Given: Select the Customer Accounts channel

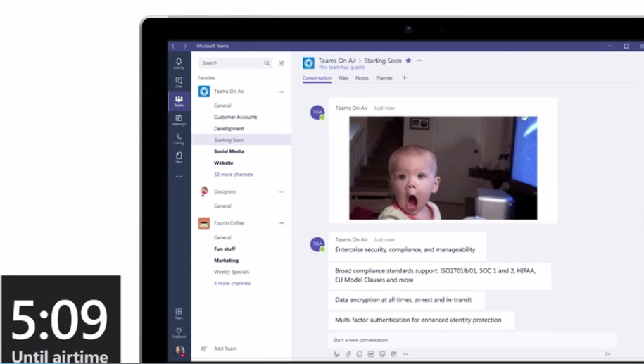Looking at the screenshot, I should [235, 117].
